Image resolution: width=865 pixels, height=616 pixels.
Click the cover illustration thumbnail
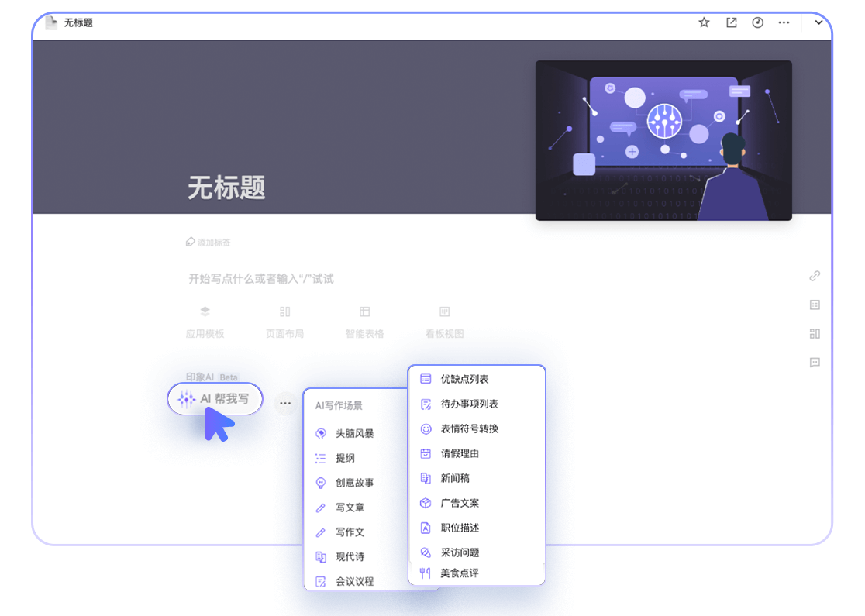(663, 139)
